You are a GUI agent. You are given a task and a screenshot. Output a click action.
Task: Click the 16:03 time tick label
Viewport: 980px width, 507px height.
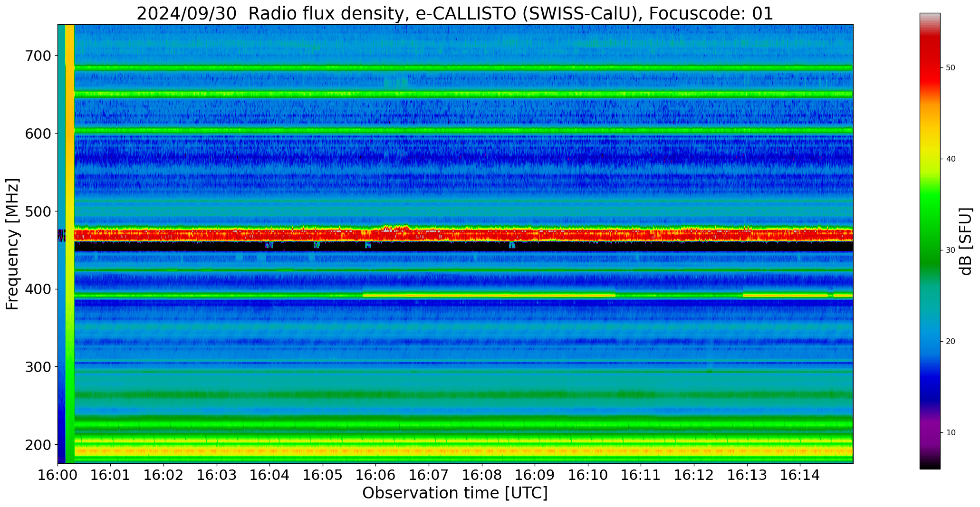[217, 475]
